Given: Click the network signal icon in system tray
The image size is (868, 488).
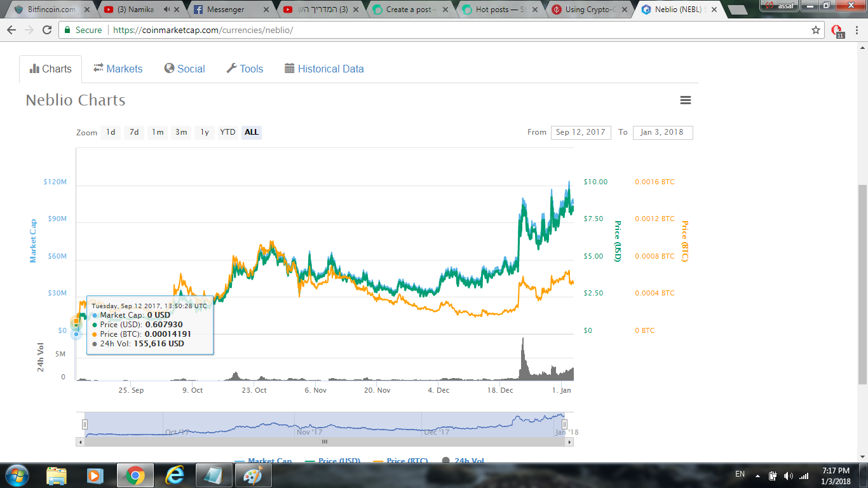Looking at the screenshot, I should (804, 475).
